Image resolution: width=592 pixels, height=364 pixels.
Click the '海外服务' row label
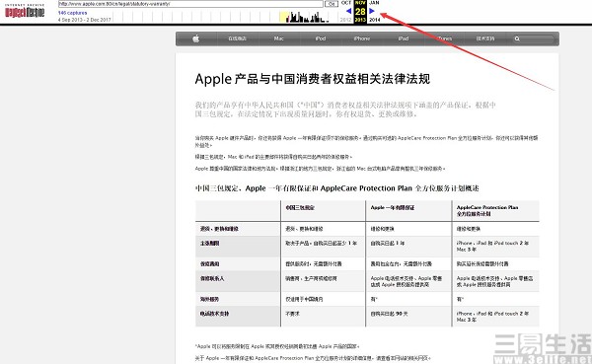(209, 300)
